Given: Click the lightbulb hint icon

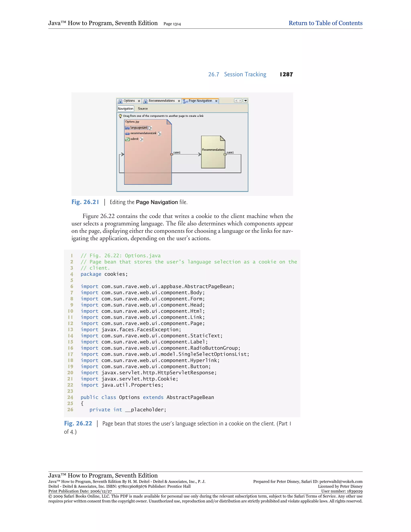Looking at the screenshot, I should 120,116.
